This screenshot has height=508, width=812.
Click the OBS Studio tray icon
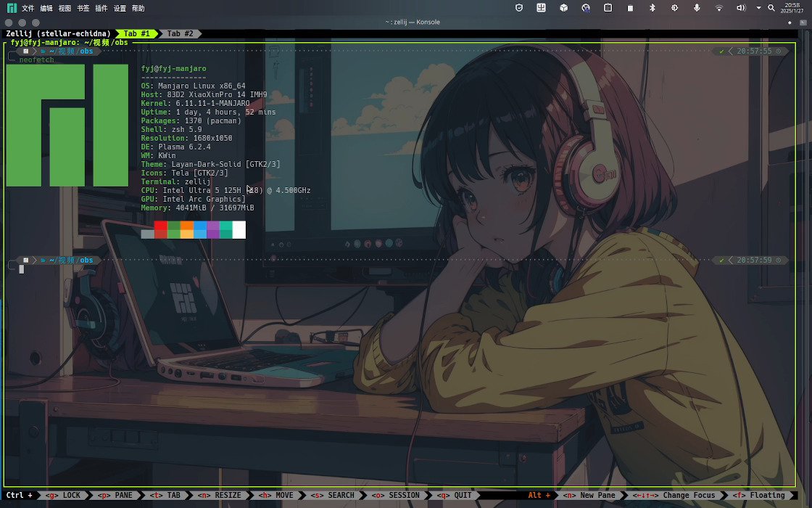[x=586, y=8]
